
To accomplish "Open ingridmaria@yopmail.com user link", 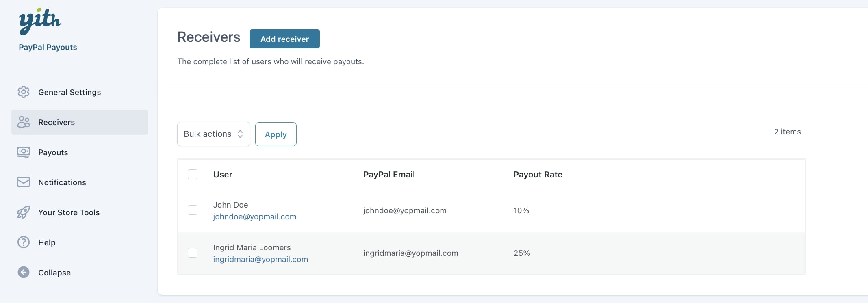I will coord(260,260).
